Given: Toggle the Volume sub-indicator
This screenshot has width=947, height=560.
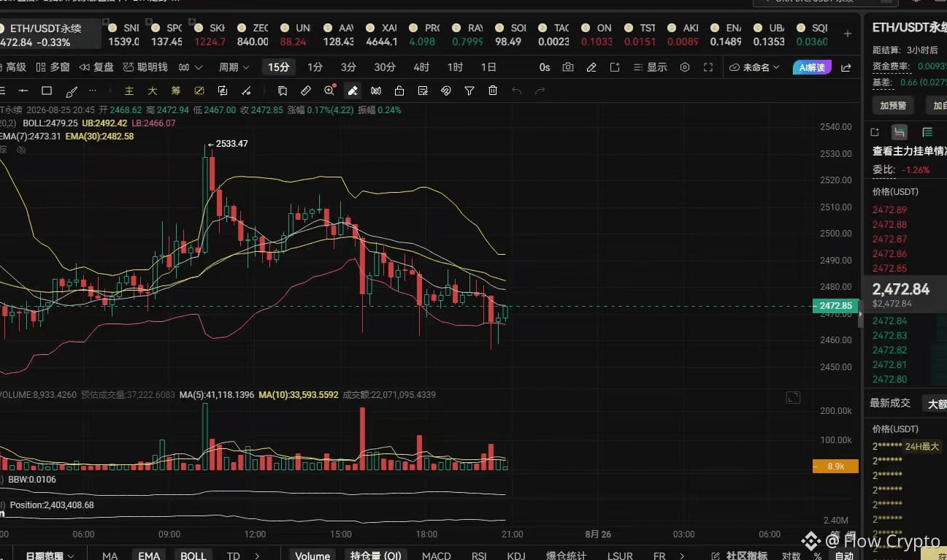Looking at the screenshot, I should (x=313, y=556).
